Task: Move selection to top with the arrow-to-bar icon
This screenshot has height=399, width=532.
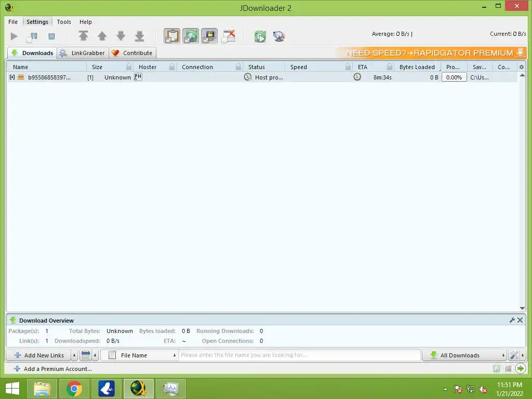Action: coord(84,36)
